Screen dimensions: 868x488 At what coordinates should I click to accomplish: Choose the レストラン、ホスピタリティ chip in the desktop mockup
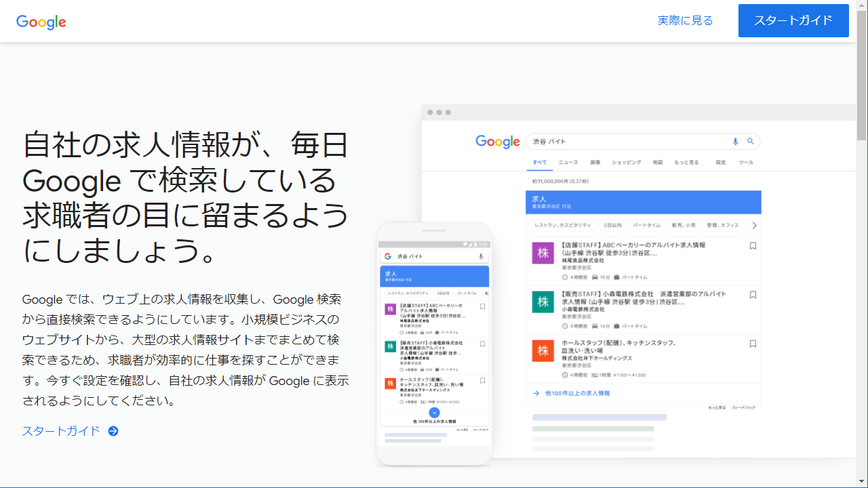tap(562, 225)
